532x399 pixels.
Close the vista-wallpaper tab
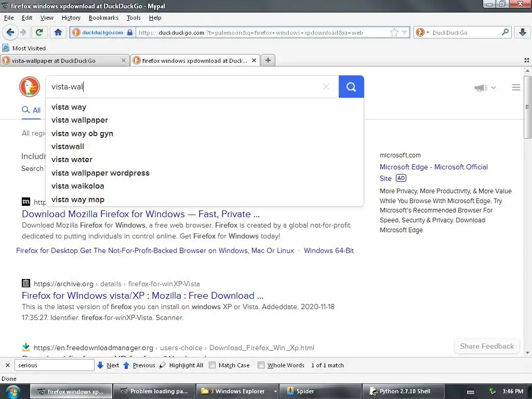(124, 60)
